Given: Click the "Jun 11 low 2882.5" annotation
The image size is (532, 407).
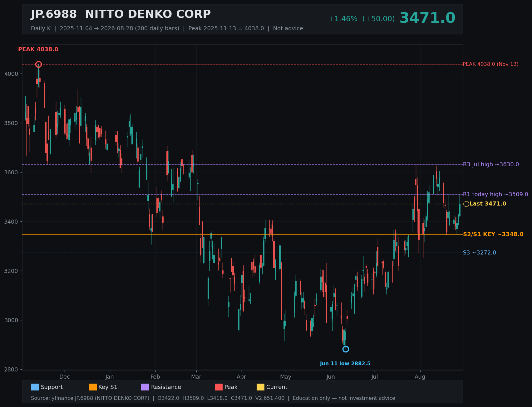Looking at the screenshot, I should (345, 364).
